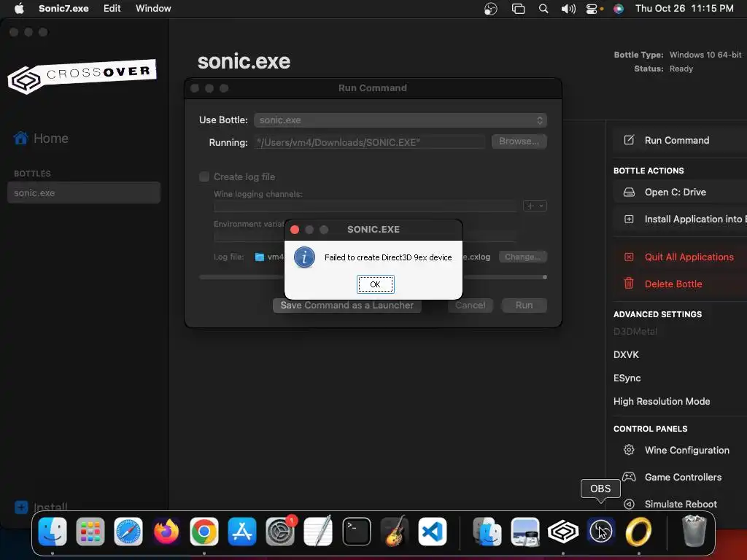Click the Run Command icon in right panel
Image resolution: width=747 pixels, height=560 pixels.
click(629, 140)
